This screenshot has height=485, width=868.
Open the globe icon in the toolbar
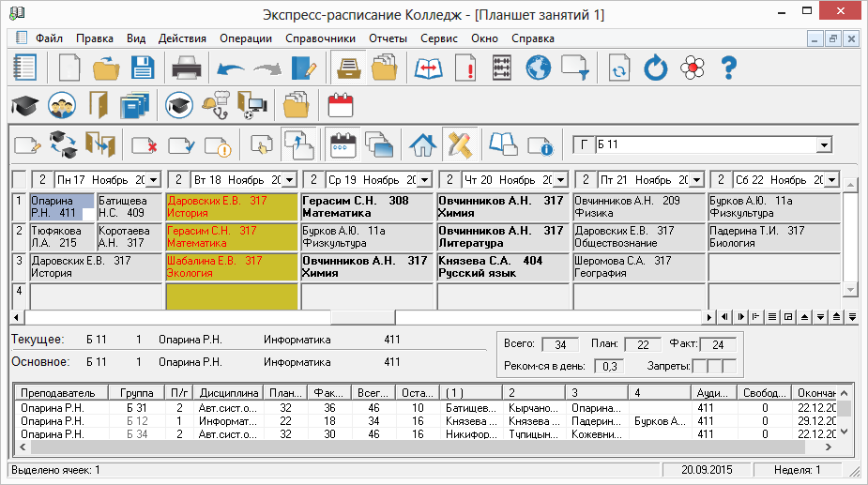click(x=538, y=68)
